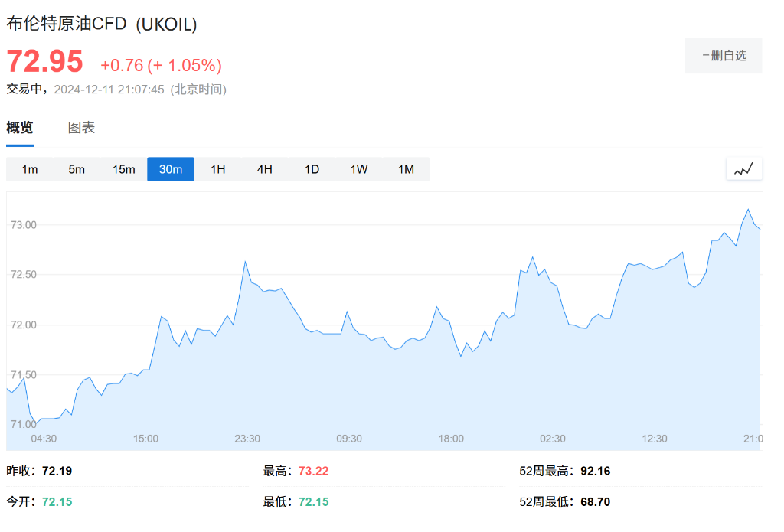Screen dimensions: 784x532
Task: Click the trading timestamp under the price
Action: pyautogui.click(x=116, y=90)
